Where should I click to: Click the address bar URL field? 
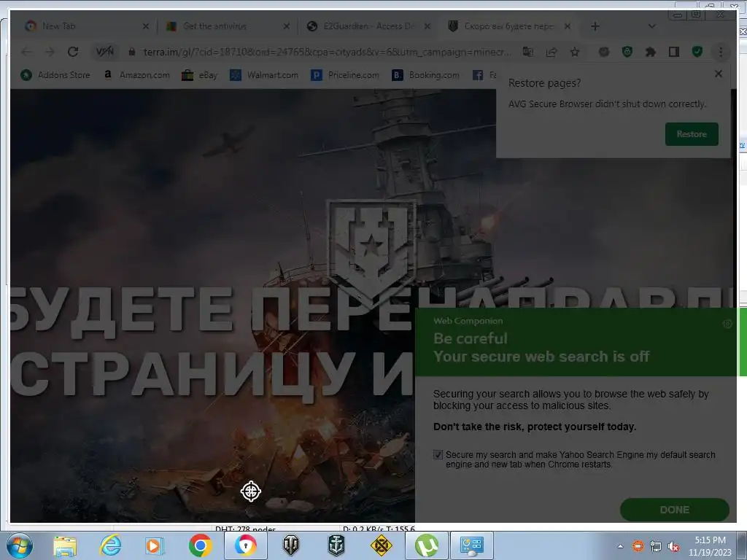pyautogui.click(x=326, y=52)
